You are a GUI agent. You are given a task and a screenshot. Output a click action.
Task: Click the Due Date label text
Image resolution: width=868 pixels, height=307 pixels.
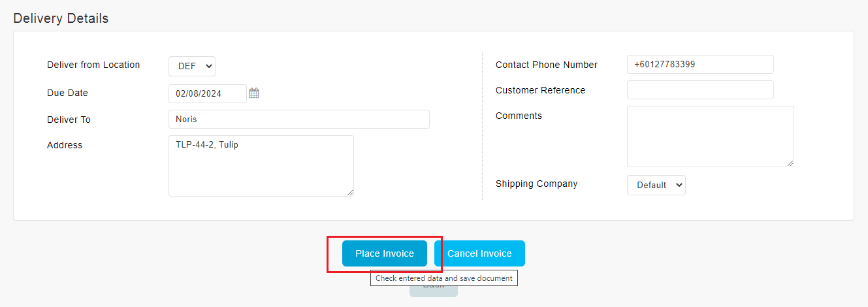pos(67,93)
